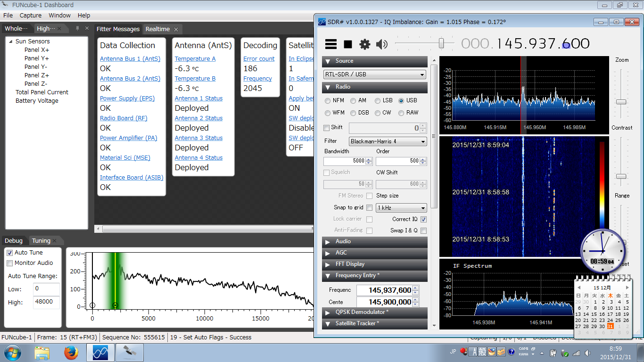Select the LSB radio mode
This screenshot has width=644, height=362.
point(384,100)
